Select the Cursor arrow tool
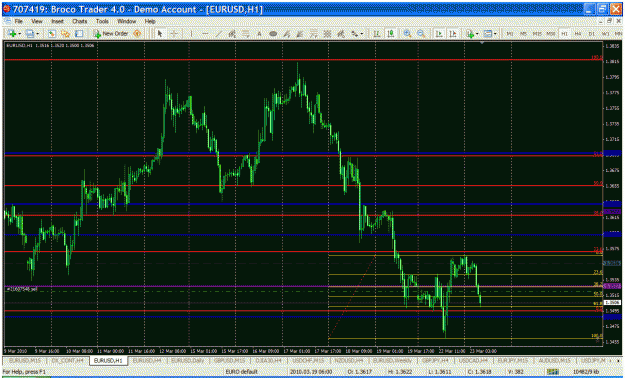Viewport: 625px width, 378px height. 160,34
